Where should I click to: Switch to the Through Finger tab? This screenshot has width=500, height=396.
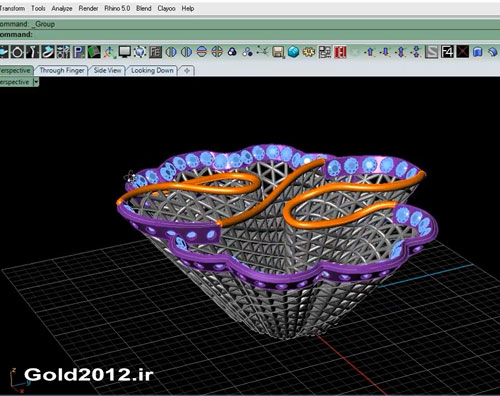click(x=62, y=70)
